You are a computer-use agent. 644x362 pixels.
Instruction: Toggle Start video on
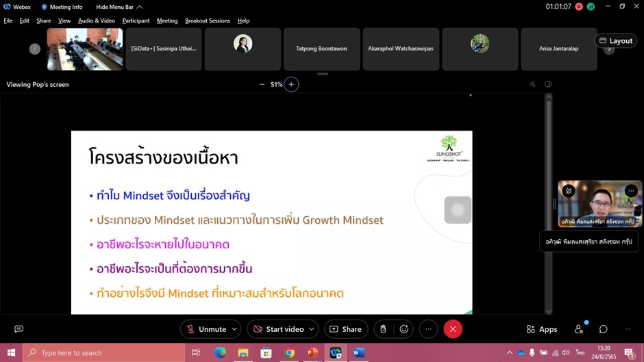277,329
